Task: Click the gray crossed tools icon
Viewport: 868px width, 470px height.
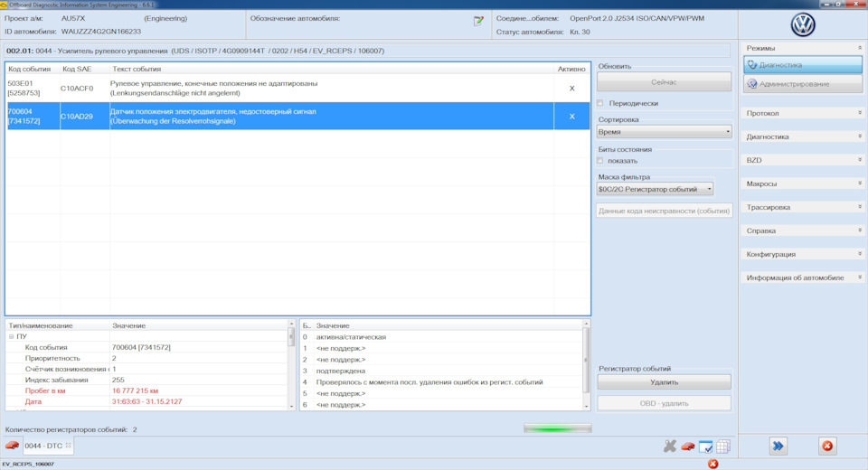Action: (x=670, y=446)
